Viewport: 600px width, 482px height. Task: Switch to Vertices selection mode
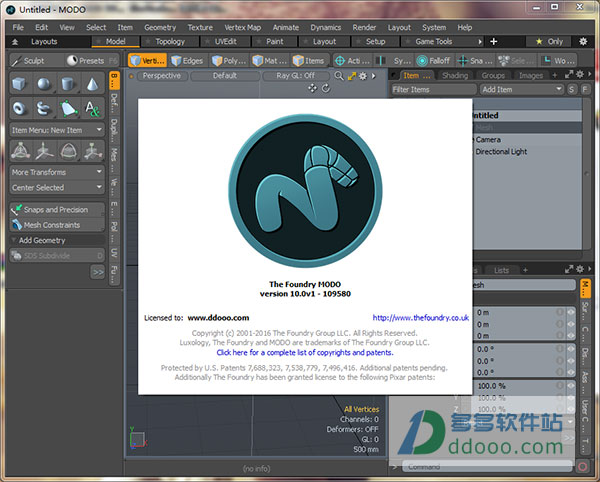[147, 60]
